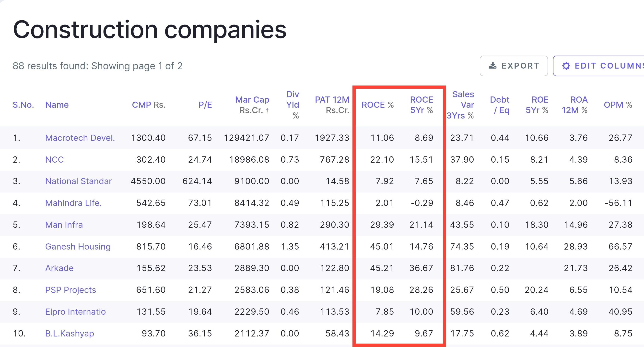Open NCC company page
The width and height of the screenshot is (644, 347).
(x=55, y=159)
